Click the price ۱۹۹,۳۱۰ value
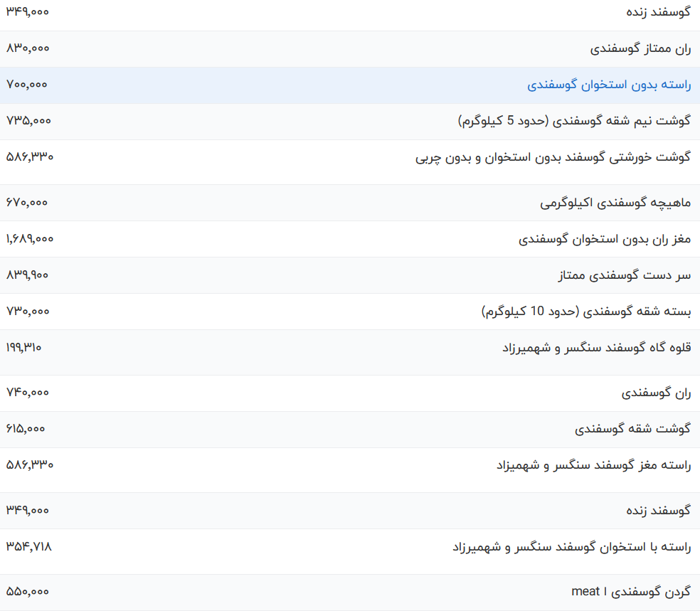 (23, 347)
